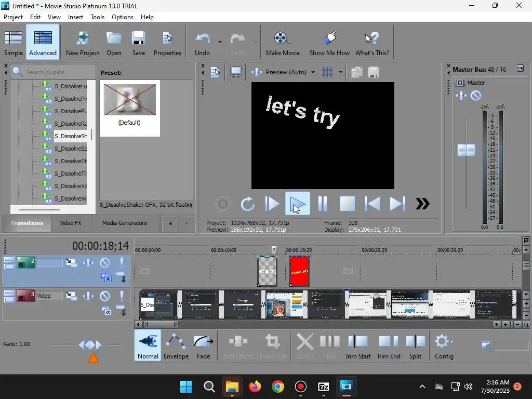The image size is (532, 399).
Task: Toggle the preview Overlays grid
Action: pos(327,72)
